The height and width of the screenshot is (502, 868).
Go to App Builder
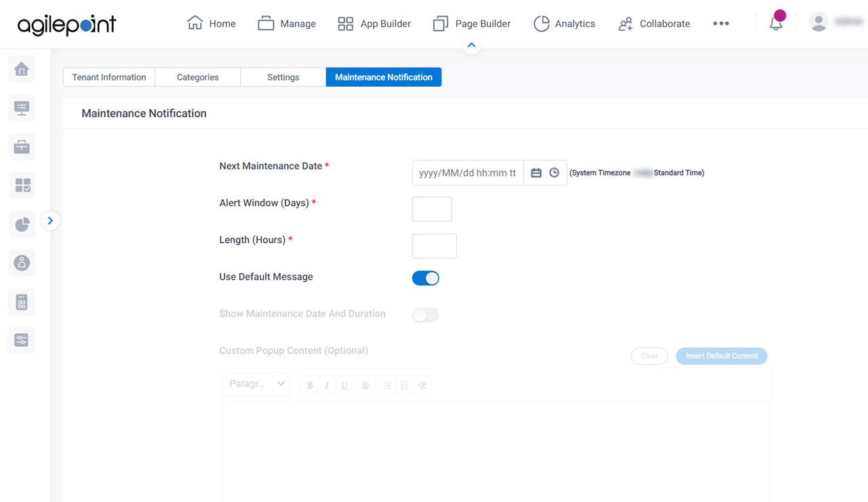(374, 24)
